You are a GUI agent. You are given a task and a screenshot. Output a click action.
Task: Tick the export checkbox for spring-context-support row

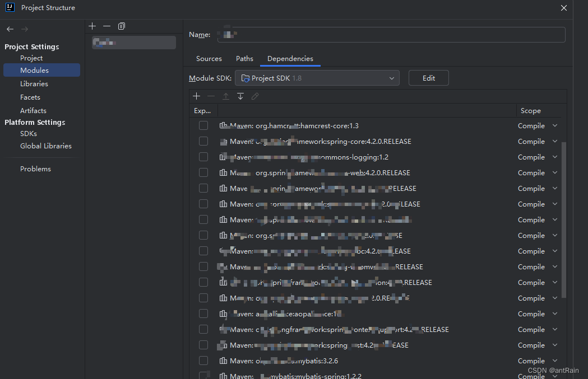[x=203, y=329]
